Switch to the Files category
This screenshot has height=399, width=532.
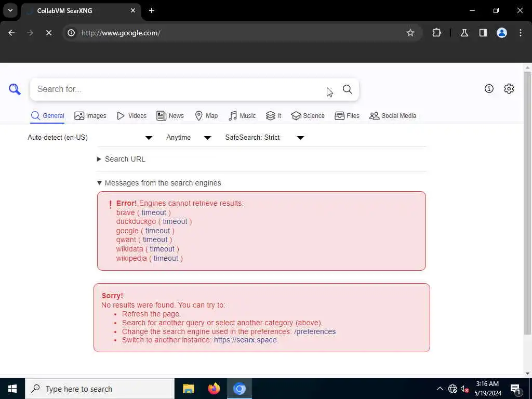(x=347, y=116)
